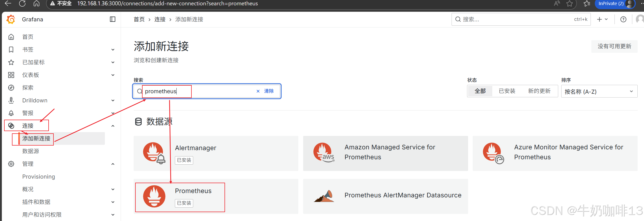This screenshot has height=221, width=644.
Task: Click the Amazon Managed Prometheus aws logo
Action: [x=324, y=152]
